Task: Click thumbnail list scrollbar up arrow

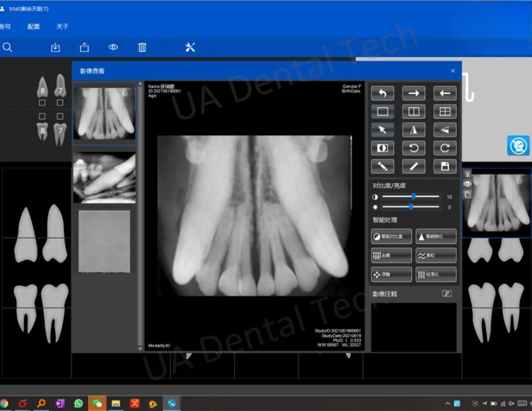Action: tap(140, 84)
